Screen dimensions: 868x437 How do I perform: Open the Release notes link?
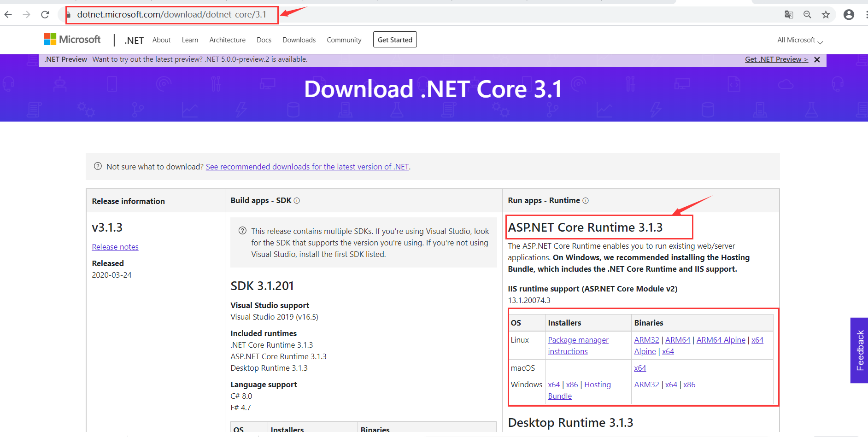tap(115, 247)
